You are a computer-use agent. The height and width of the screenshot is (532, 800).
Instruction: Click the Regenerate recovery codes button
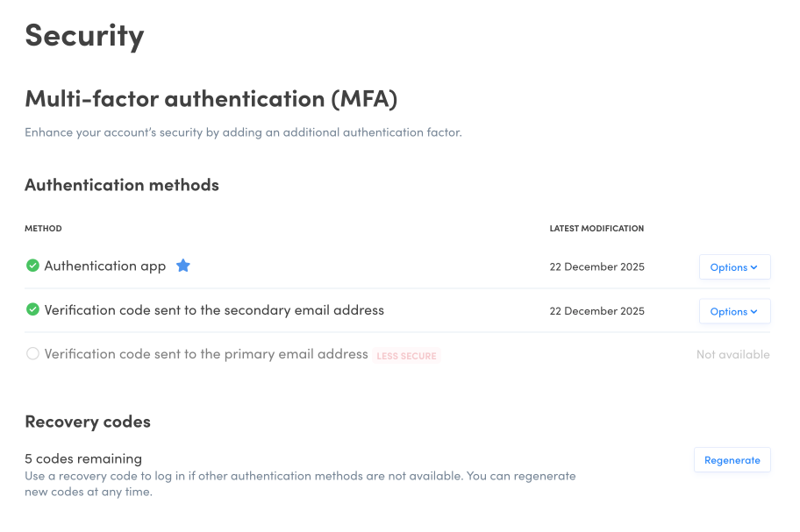pyautogui.click(x=732, y=460)
